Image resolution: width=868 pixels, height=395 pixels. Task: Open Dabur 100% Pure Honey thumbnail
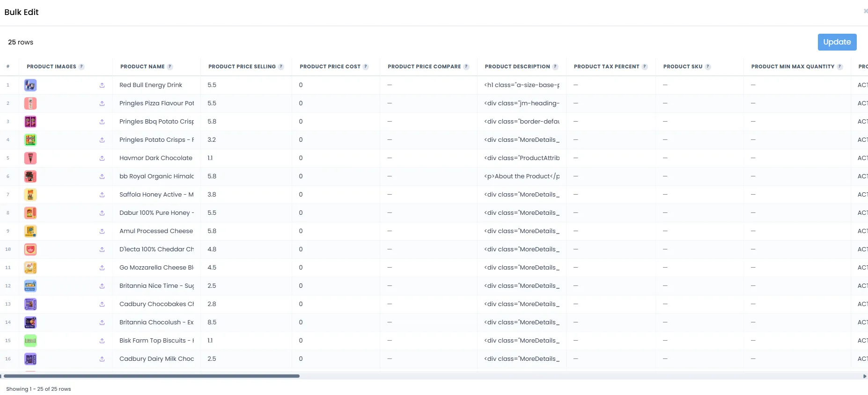click(30, 213)
